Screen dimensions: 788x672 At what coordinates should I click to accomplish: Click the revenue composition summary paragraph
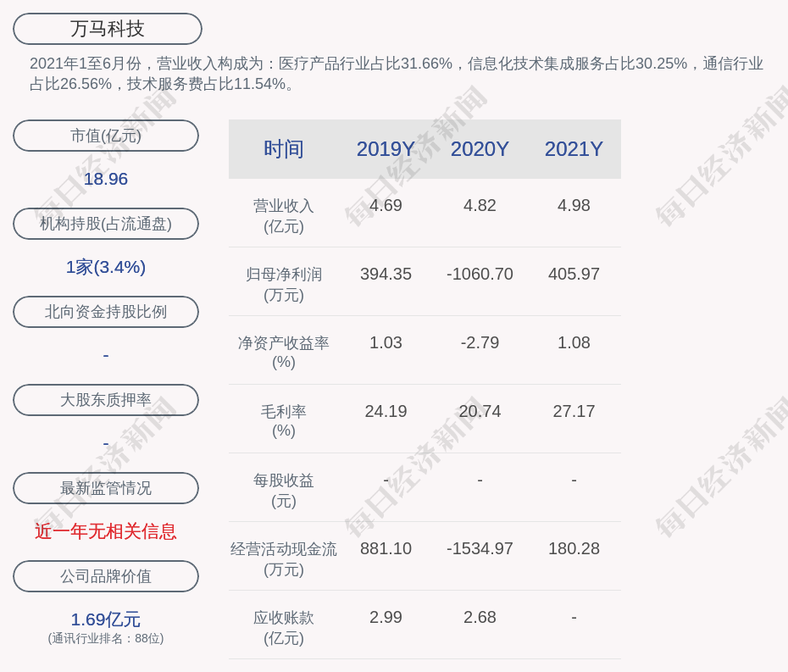[397, 74]
